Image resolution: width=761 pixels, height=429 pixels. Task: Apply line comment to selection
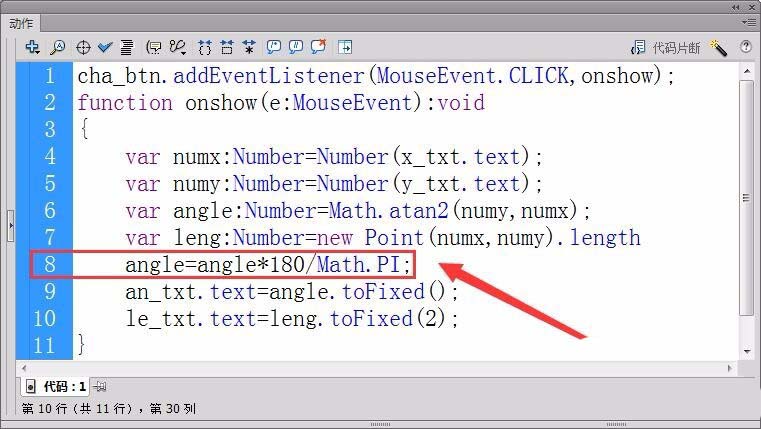pos(296,47)
